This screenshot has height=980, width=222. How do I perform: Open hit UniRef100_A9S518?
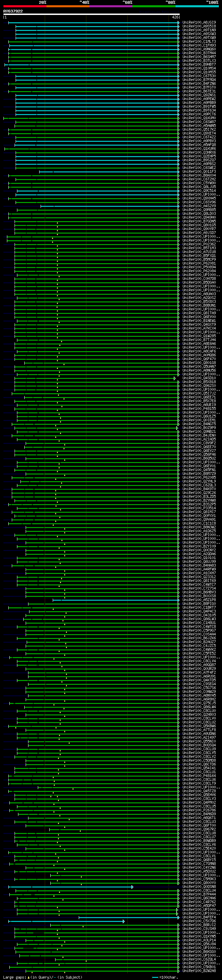click(199, 26)
